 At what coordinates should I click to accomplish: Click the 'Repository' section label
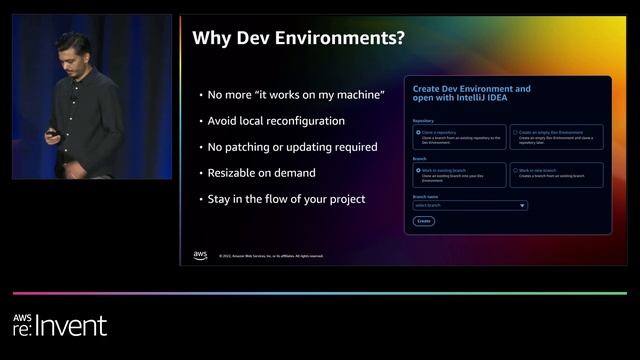tap(423, 121)
